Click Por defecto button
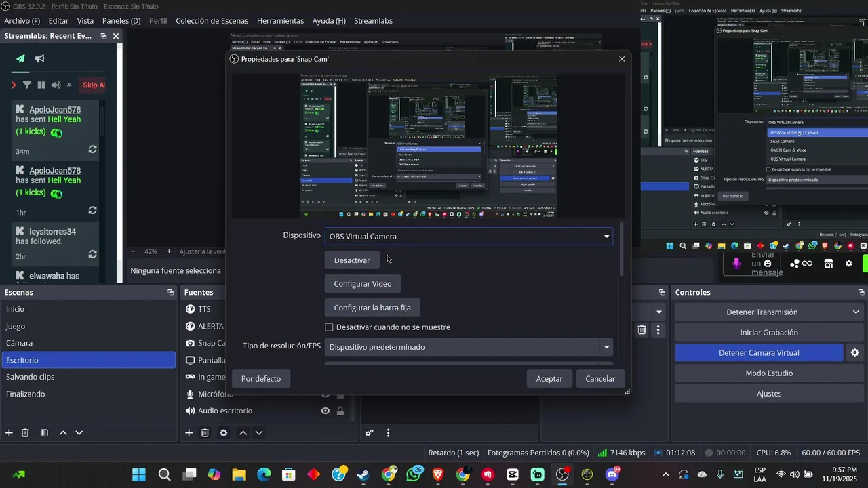The image size is (868, 488). [261, 379]
